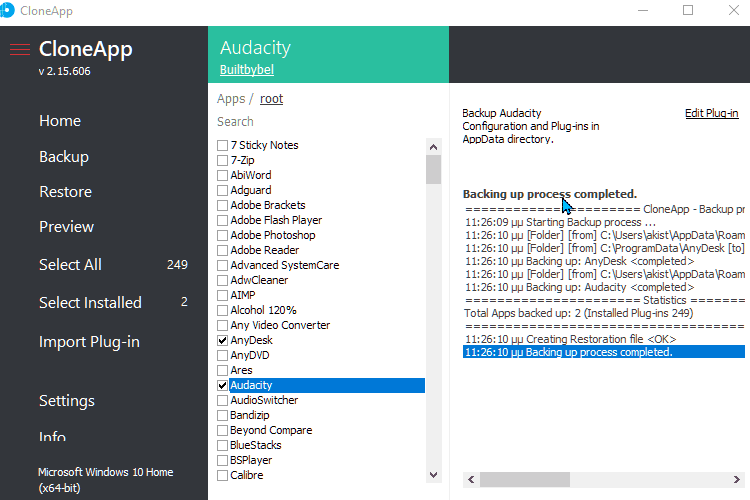750x500 pixels.
Task: Open the Edit Plug-in link
Action: click(x=712, y=113)
